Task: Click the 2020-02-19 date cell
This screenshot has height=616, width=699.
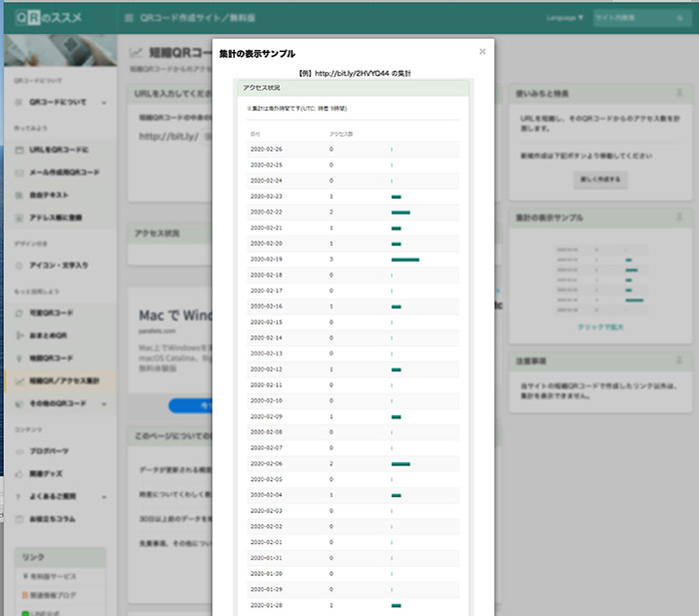Action: click(x=267, y=260)
